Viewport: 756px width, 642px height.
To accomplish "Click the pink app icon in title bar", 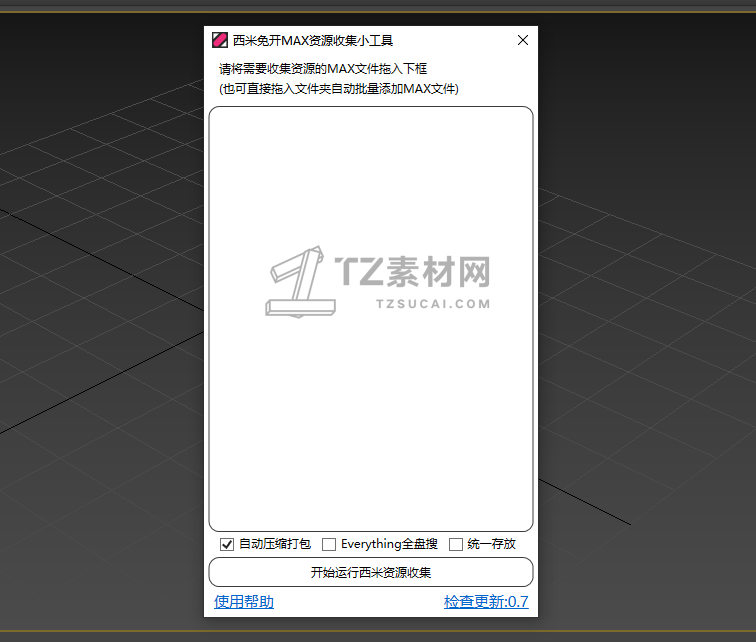I will [220, 40].
